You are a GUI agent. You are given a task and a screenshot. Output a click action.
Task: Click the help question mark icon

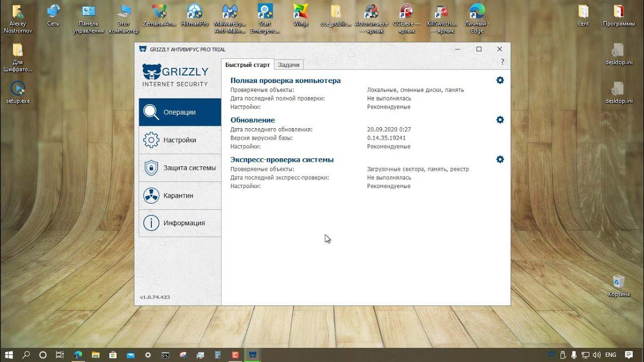(502, 62)
